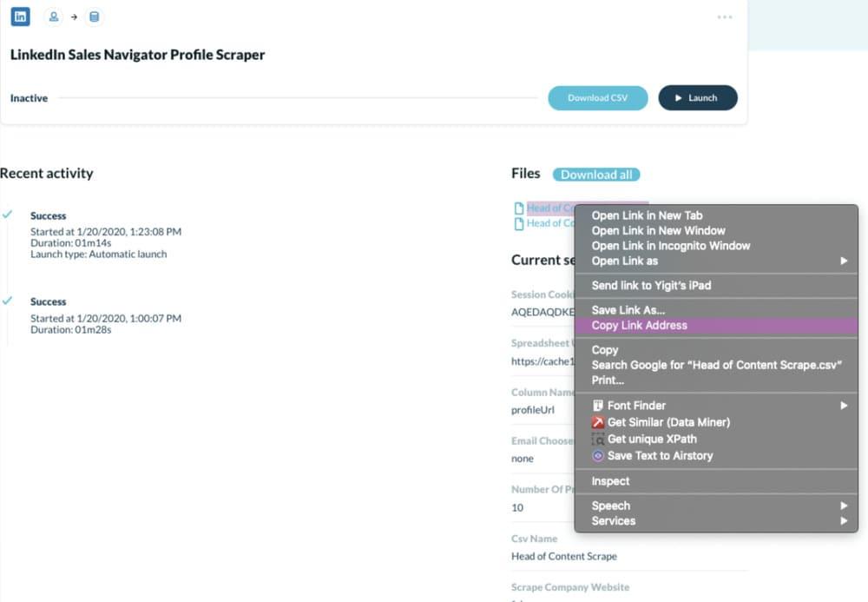The width and height of the screenshot is (868, 602).
Task: Click the Data Miner red icon
Action: click(598, 422)
